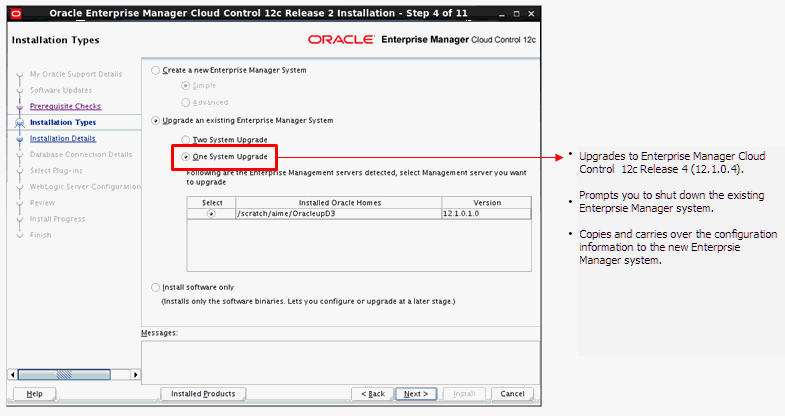Click the sidebar horizontal scrollbar thumb

[x=64, y=374]
